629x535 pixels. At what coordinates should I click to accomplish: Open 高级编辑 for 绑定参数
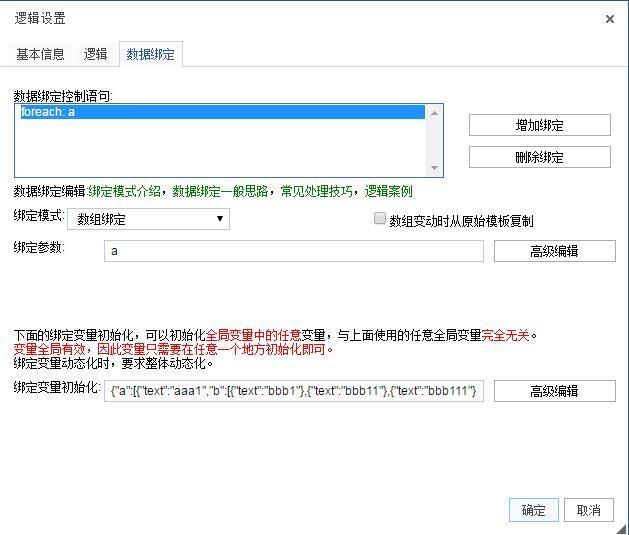pos(554,251)
